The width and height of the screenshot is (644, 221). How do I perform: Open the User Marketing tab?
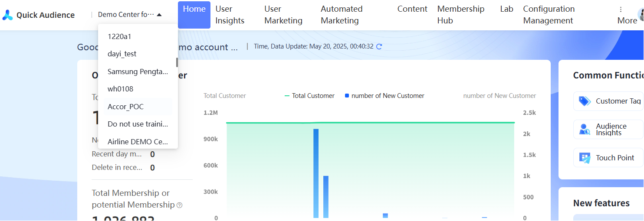(283, 15)
